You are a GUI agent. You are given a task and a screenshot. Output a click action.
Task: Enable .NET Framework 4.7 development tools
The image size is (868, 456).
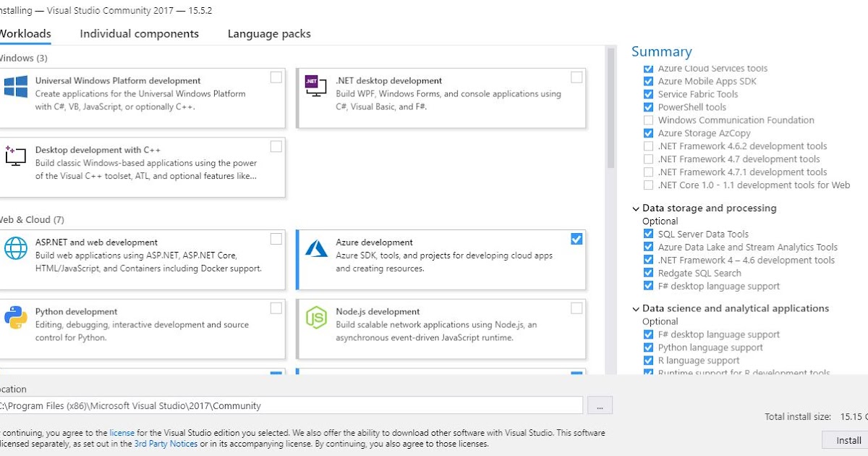click(x=649, y=159)
